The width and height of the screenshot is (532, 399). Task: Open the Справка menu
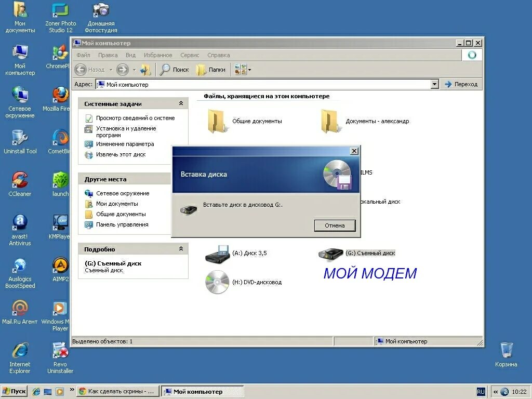point(219,55)
